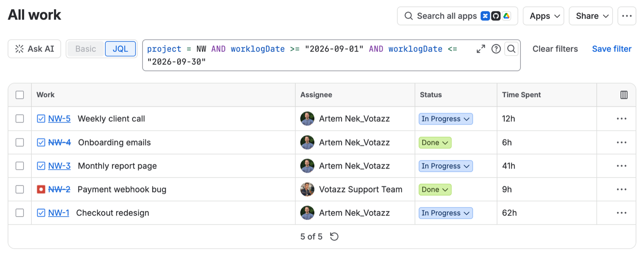The height and width of the screenshot is (256, 644).
Task: Open the Search all apps box
Action: click(x=457, y=16)
